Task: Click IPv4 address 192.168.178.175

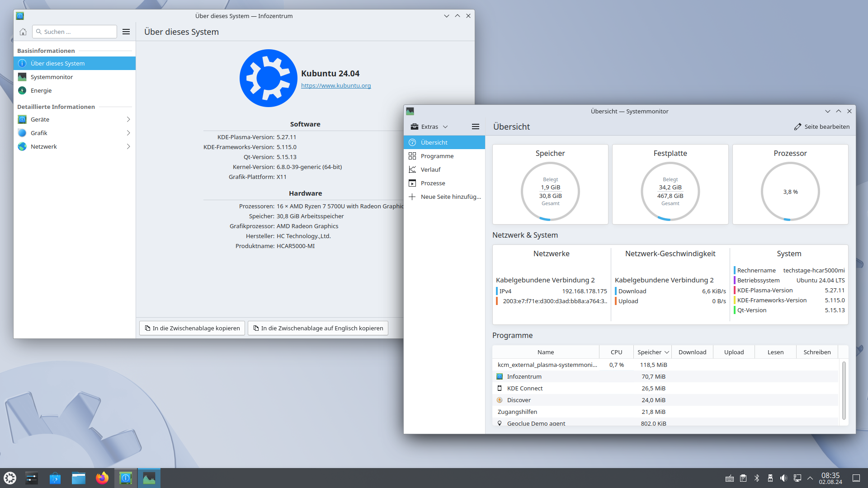Action: point(585,291)
